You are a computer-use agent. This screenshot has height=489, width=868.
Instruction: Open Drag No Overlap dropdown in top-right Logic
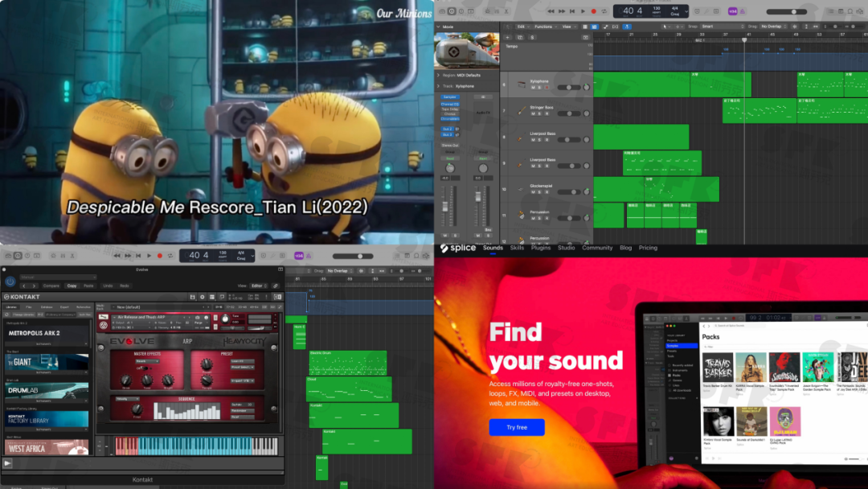[x=773, y=26]
